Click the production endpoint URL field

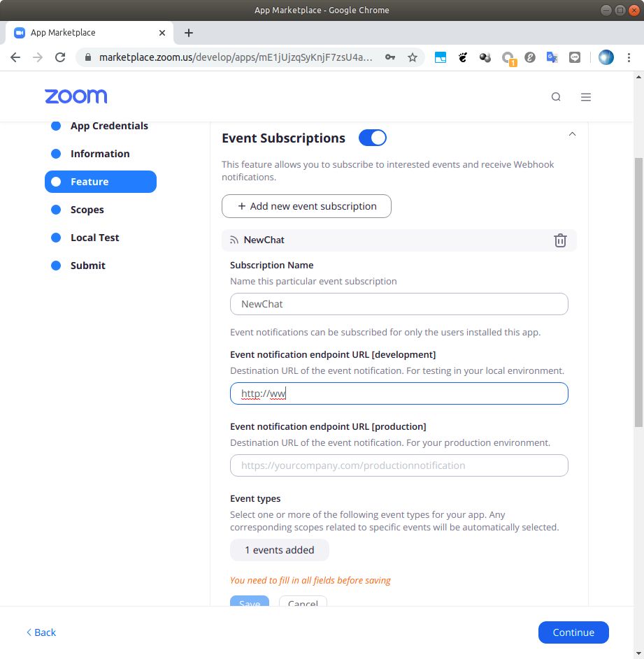(x=399, y=465)
